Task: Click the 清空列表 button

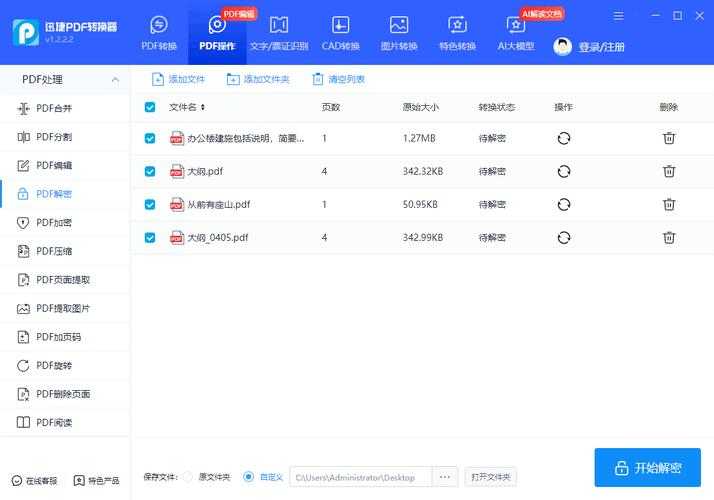Action: [338, 79]
